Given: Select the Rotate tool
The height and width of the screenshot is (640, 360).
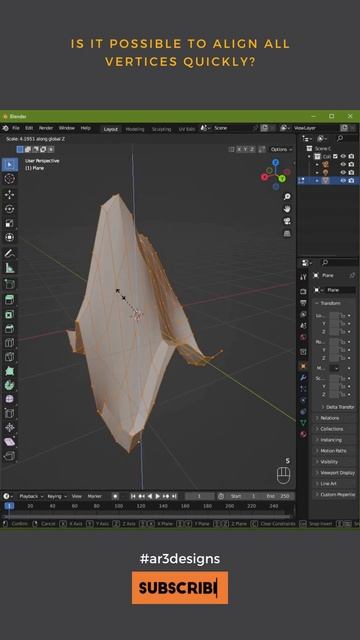Looking at the screenshot, I should 9,209.
